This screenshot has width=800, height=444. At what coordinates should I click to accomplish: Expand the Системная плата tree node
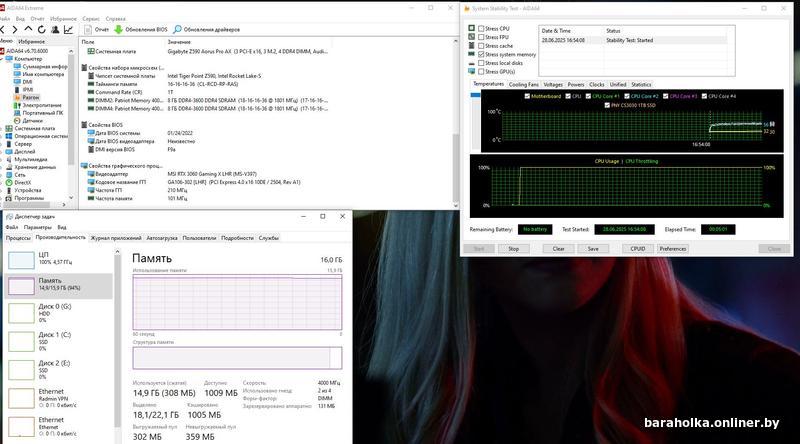(x=2, y=129)
